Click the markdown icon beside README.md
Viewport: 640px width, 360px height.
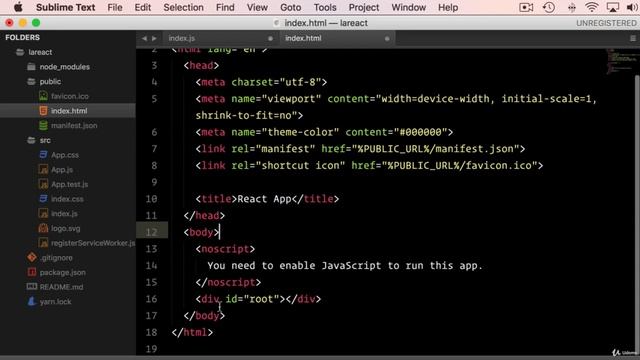coord(32,287)
